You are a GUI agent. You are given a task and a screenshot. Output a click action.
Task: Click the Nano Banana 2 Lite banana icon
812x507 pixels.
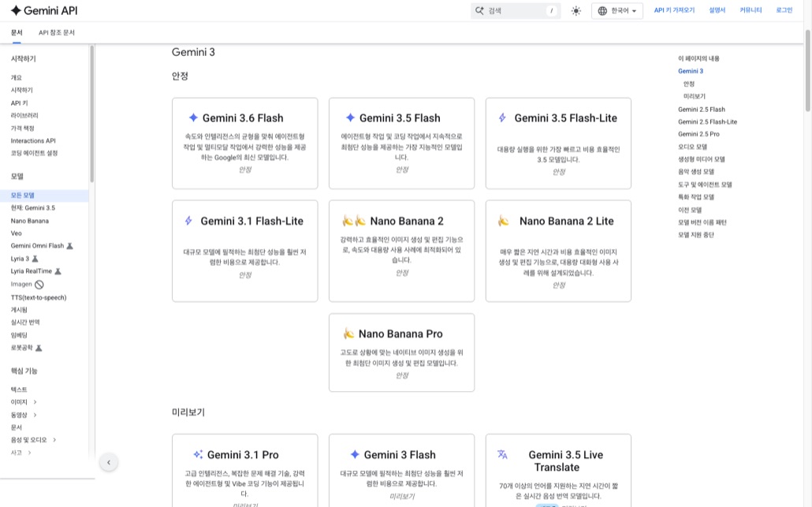tap(503, 221)
